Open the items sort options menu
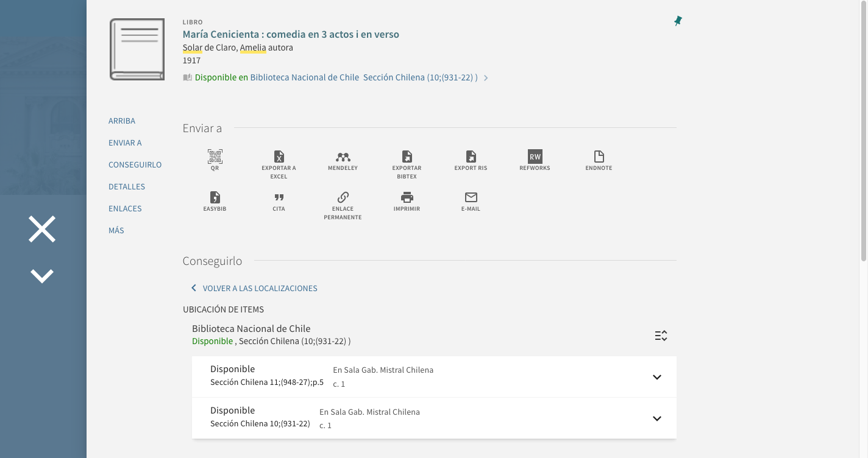868x458 pixels. [x=661, y=336]
